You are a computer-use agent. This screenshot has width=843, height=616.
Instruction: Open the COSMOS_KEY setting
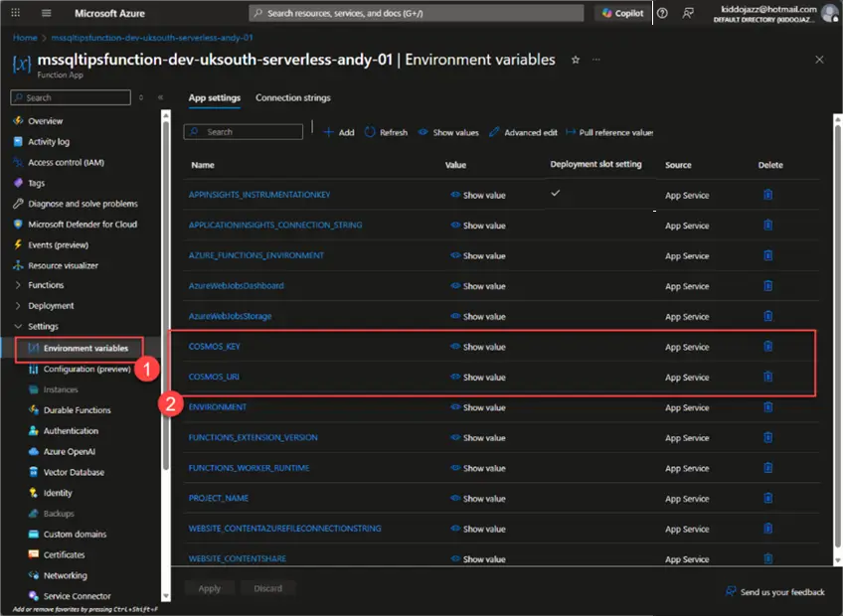point(214,347)
